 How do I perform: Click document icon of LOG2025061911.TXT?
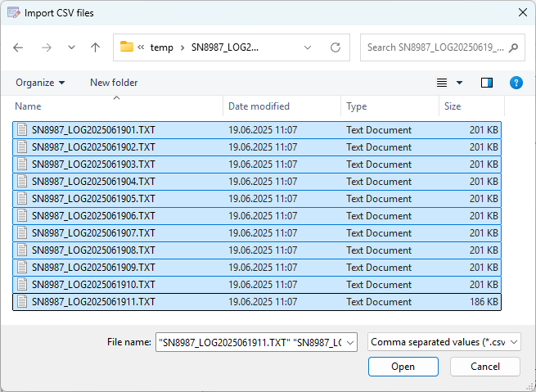tap(22, 301)
